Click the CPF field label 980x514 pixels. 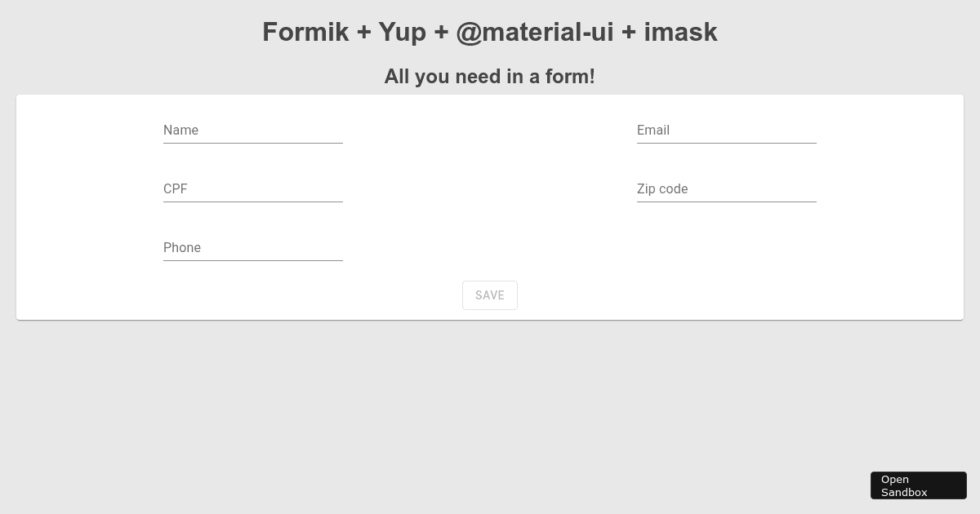pyautogui.click(x=176, y=188)
